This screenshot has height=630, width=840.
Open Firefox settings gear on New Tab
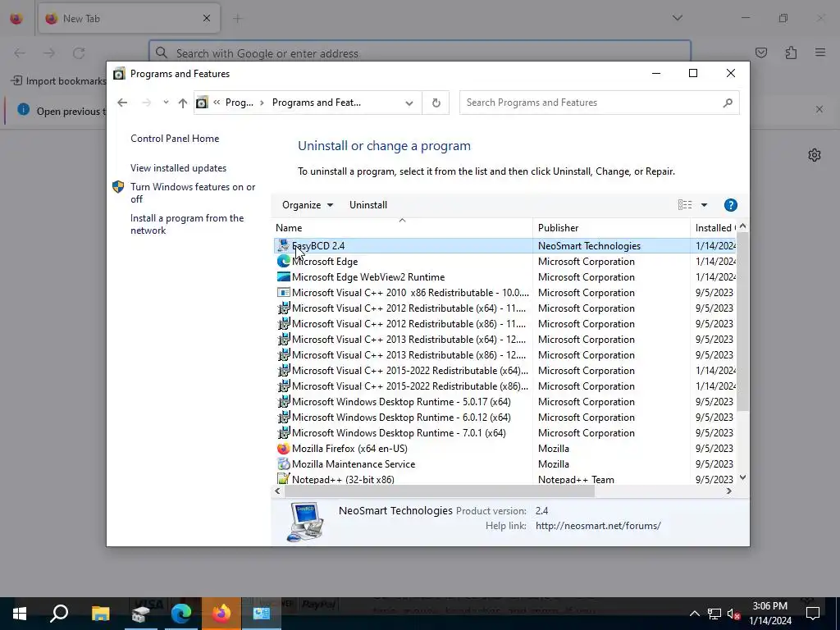pyautogui.click(x=815, y=155)
